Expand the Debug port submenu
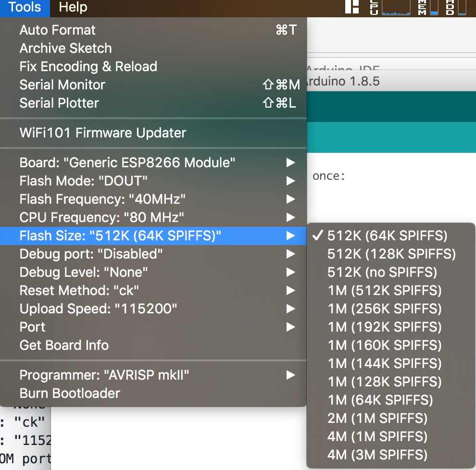Viewport: 476px width, 470px height. point(153,254)
